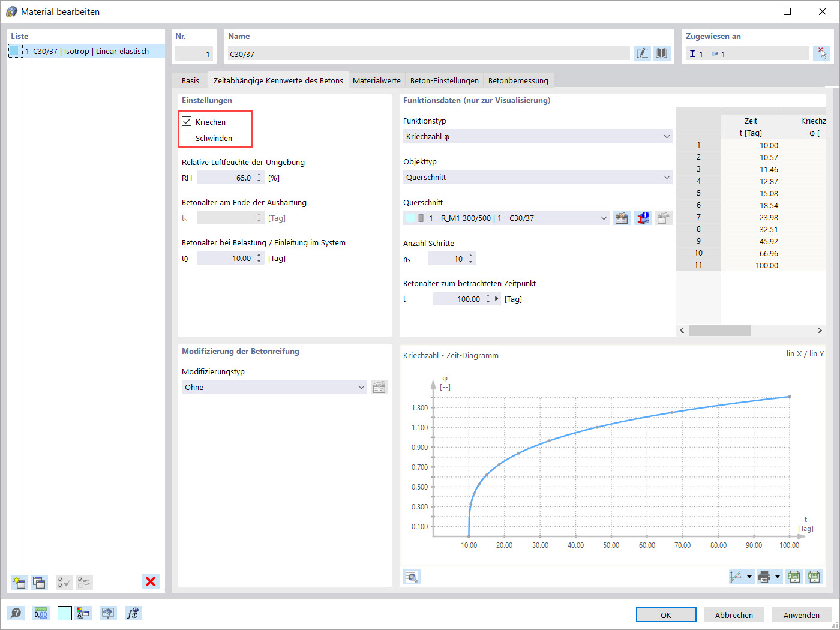Click the table cell with time 23.98

coord(751,217)
